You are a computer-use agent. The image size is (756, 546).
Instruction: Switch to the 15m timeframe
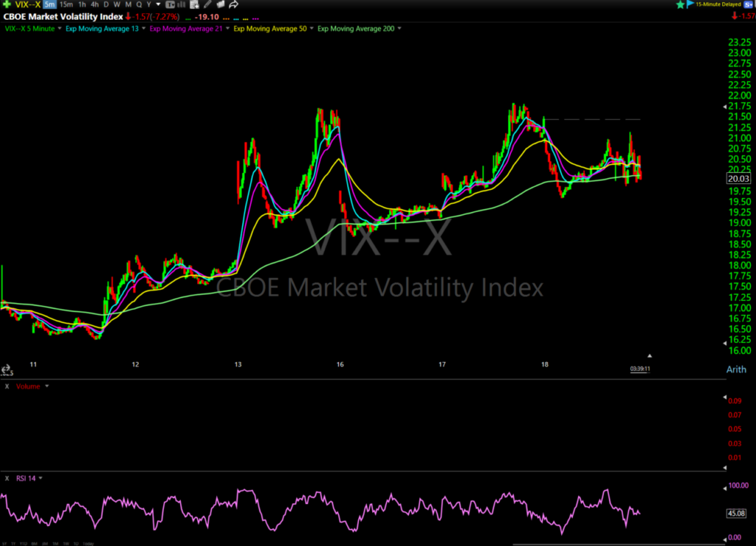66,4
